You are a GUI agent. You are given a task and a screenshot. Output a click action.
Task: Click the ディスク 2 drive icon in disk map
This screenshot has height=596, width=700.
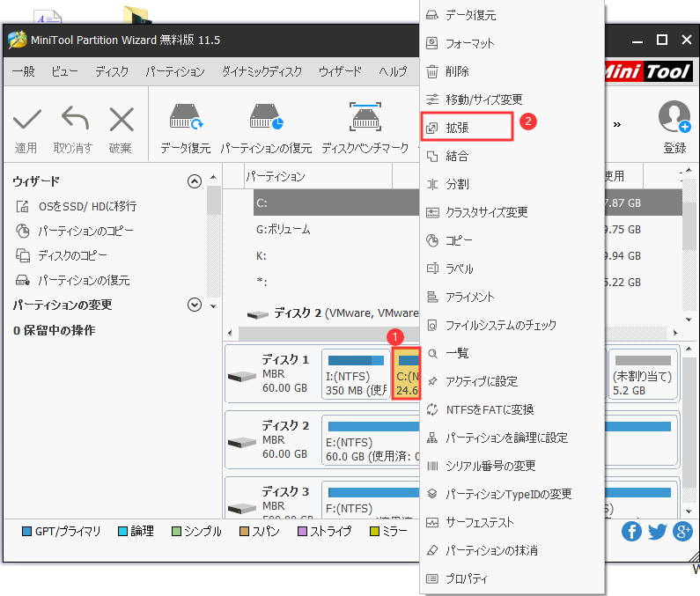pos(242,443)
